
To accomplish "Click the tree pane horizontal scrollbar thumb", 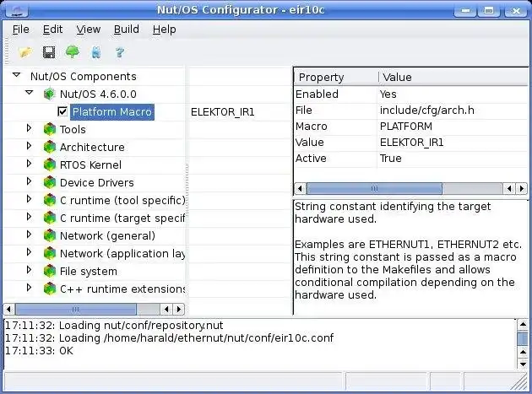I will [x=76, y=310].
